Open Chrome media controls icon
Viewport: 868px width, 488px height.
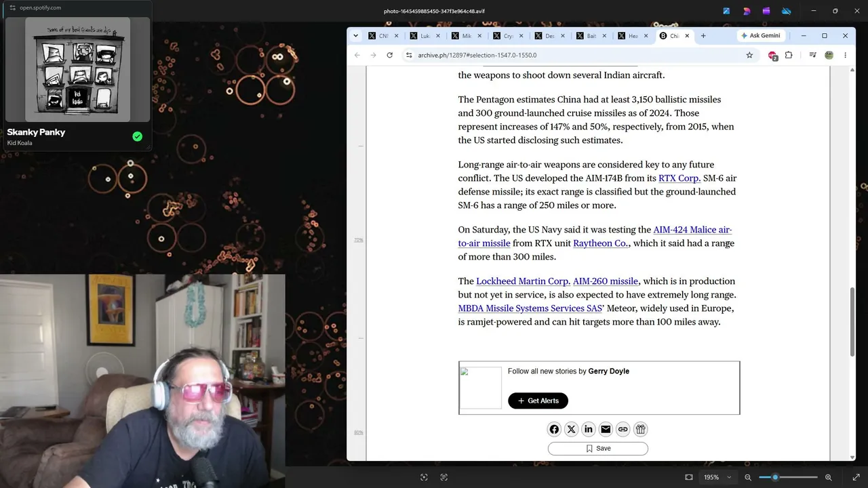(x=812, y=55)
